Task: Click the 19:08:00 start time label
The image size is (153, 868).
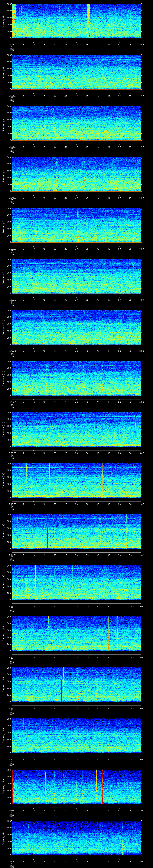Action: tap(12, 402)
